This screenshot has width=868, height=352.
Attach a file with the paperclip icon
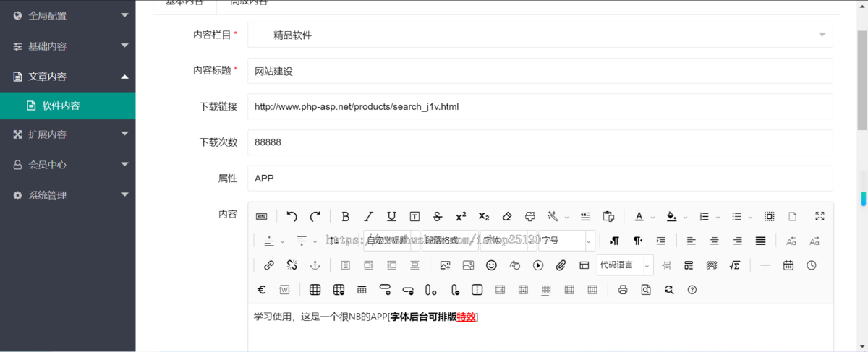[x=561, y=265]
